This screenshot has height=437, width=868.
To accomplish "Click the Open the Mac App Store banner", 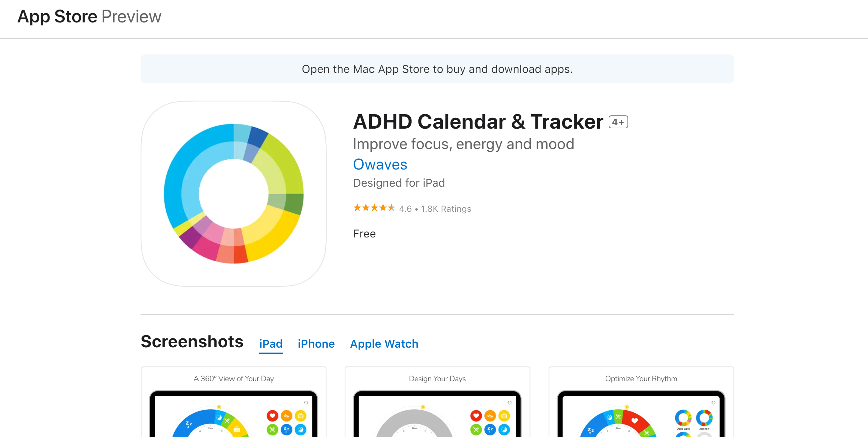I will tap(437, 69).
